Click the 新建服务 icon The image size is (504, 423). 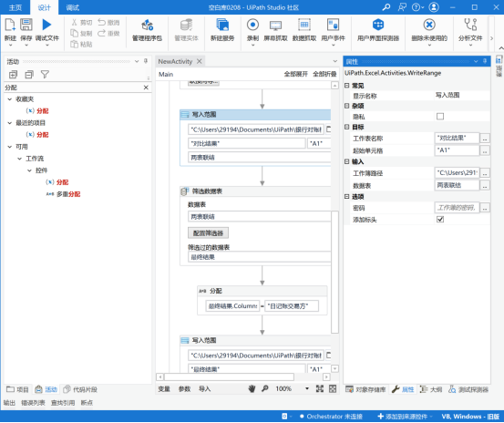222,25
